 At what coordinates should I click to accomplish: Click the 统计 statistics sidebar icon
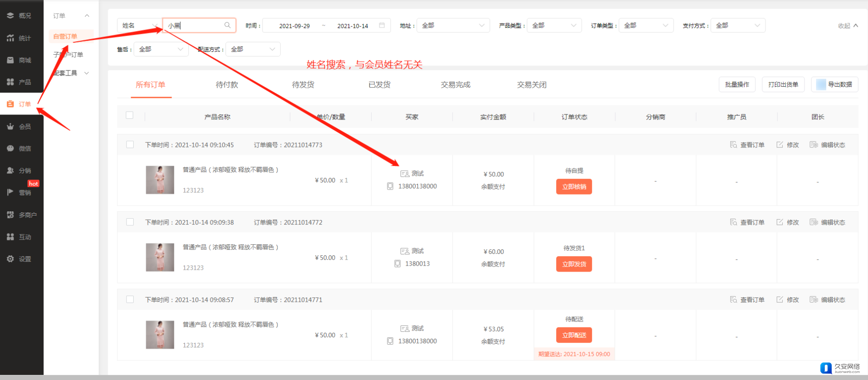point(10,38)
